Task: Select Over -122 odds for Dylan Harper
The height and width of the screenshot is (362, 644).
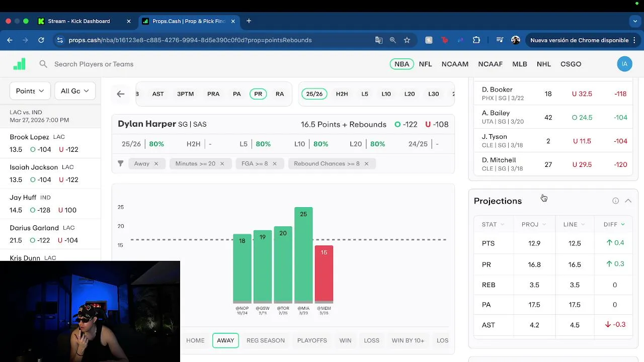Action: [406, 124]
